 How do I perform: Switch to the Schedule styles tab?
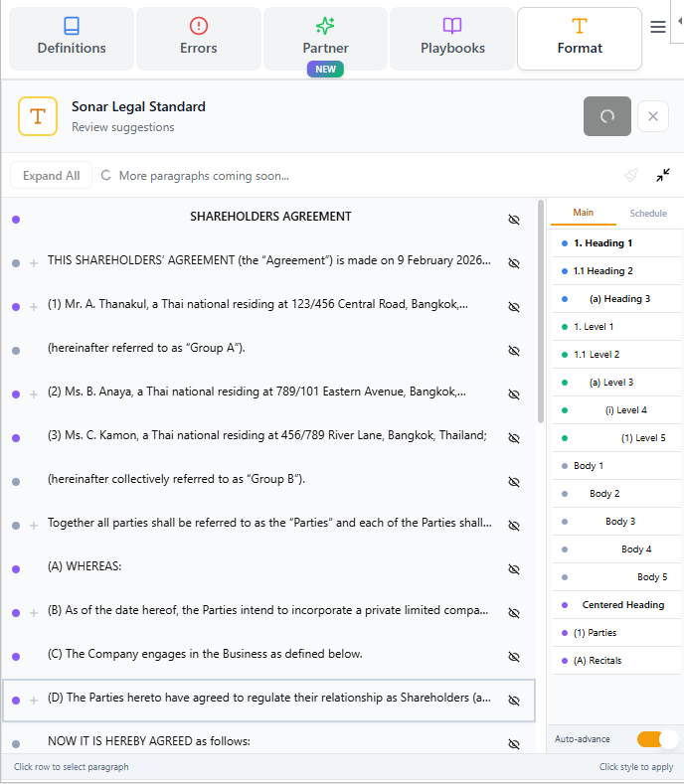pos(648,213)
